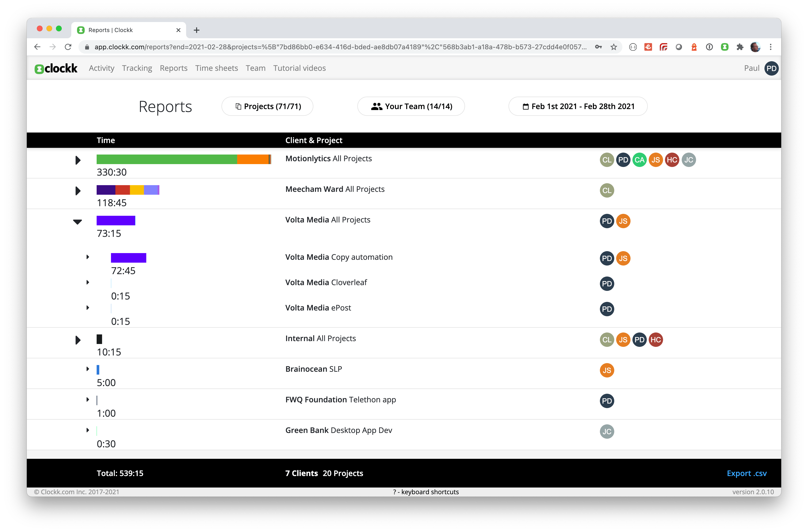Click the Copy automation purple time bar
The height and width of the screenshot is (532, 808).
[x=129, y=258]
